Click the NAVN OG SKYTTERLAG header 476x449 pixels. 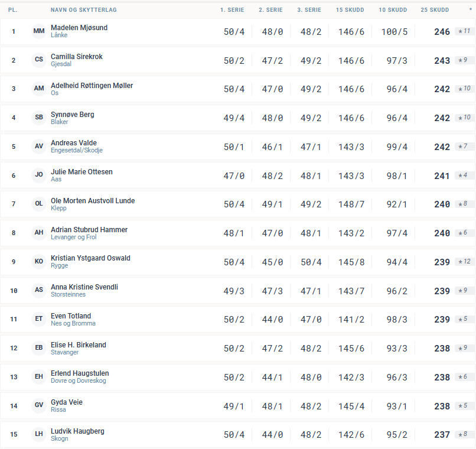76,10
